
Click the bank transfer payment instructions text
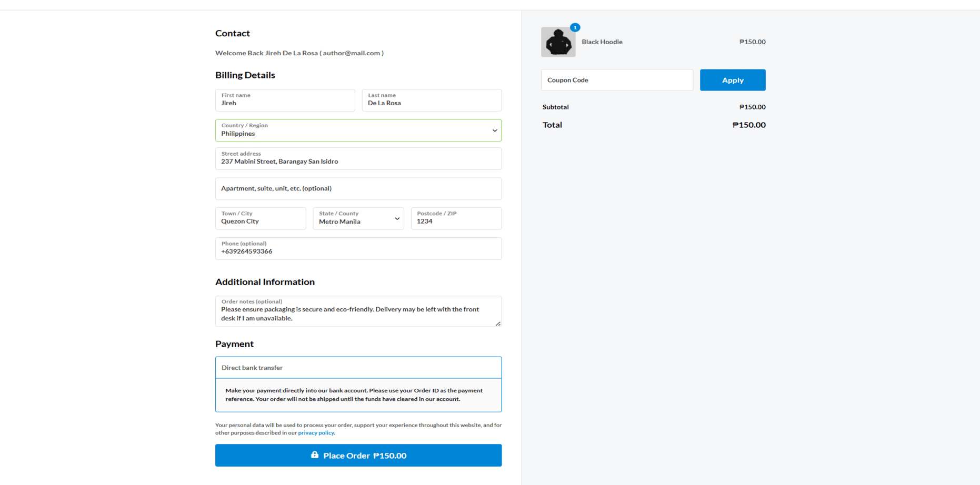354,395
